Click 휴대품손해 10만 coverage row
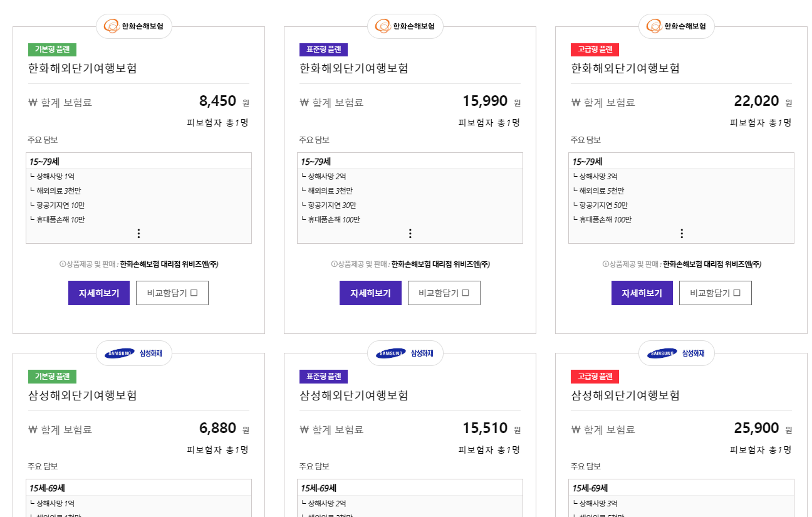812x517 pixels. 57,220
